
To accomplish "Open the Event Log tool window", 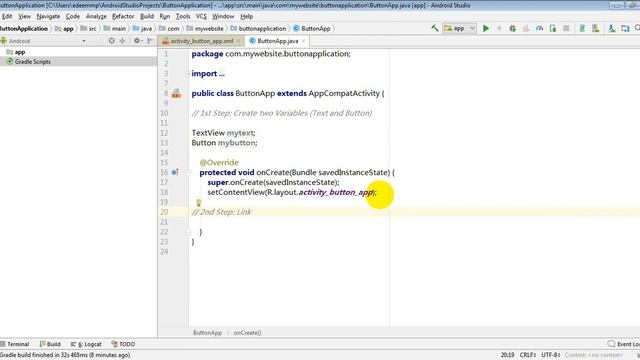I will pos(623,344).
